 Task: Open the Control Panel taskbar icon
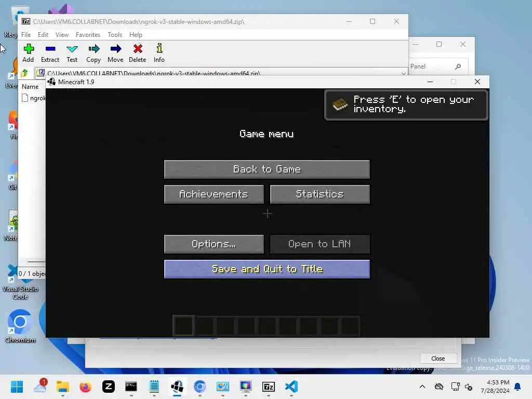coord(223,387)
